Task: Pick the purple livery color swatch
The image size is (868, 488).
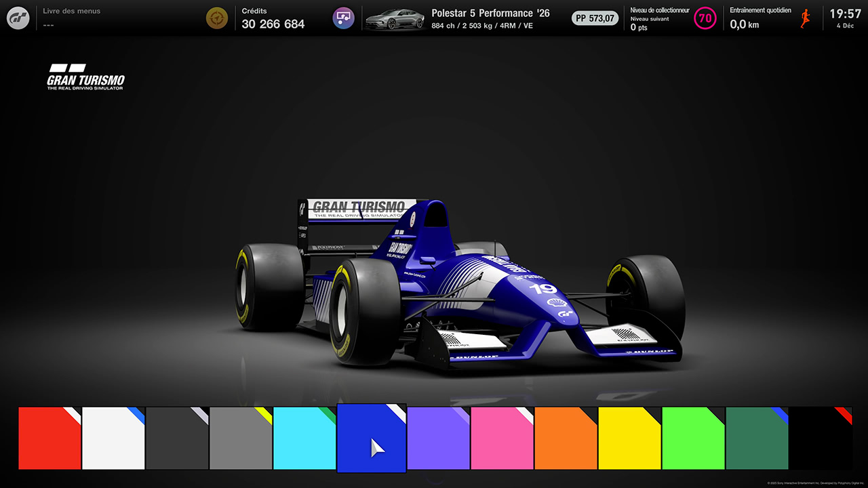Action: 438,438
